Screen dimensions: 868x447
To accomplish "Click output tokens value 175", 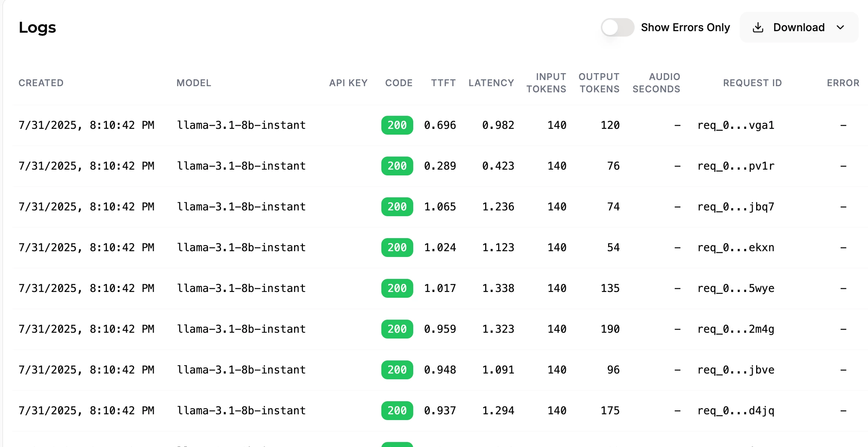I will pyautogui.click(x=610, y=410).
